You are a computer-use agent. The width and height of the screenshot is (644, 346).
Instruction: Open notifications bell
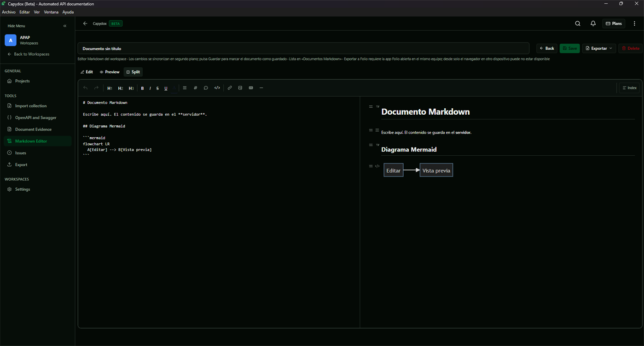pyautogui.click(x=593, y=23)
